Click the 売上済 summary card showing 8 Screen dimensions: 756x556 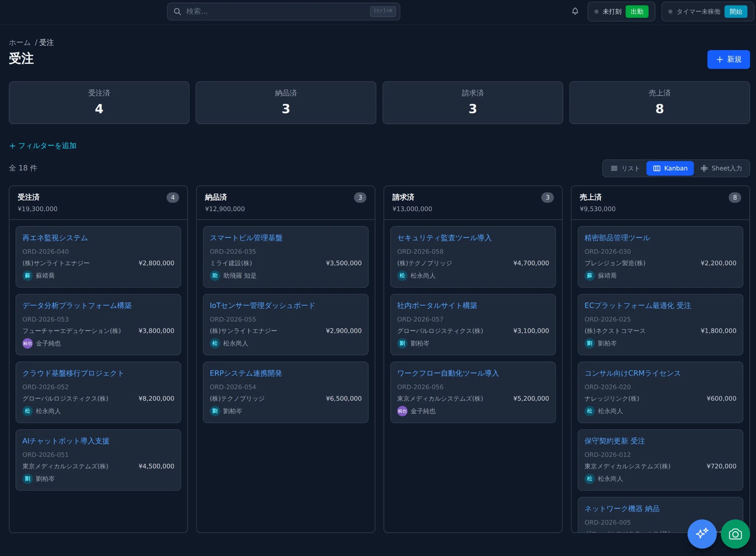click(660, 103)
